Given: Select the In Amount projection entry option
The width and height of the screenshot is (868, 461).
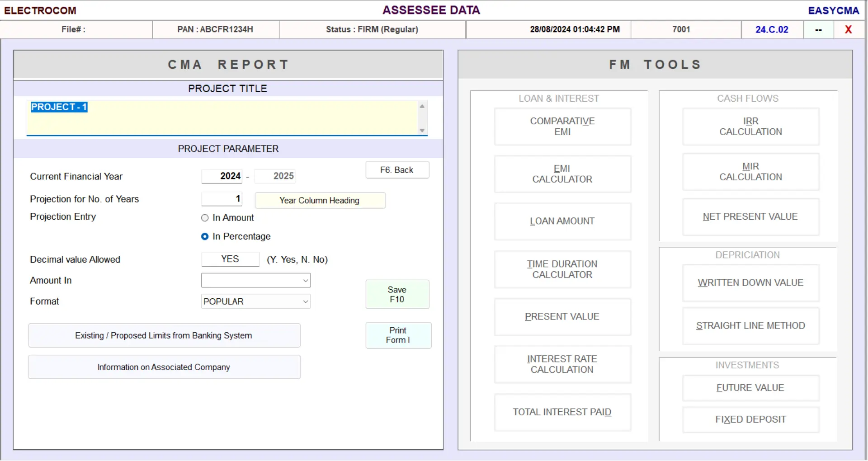Looking at the screenshot, I should [x=204, y=217].
